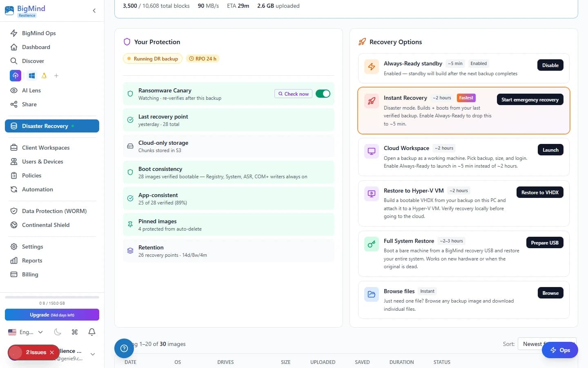Click Restore to VHDX

[540, 193]
